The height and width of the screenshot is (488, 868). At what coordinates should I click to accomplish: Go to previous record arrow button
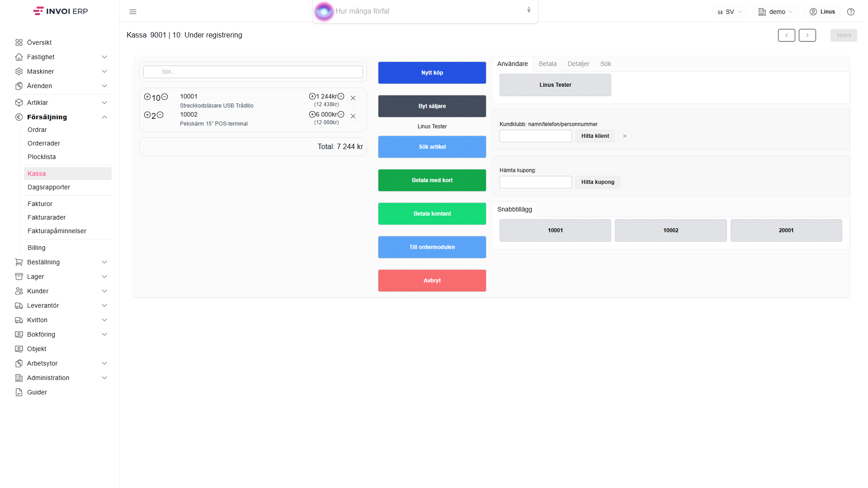pyautogui.click(x=787, y=35)
